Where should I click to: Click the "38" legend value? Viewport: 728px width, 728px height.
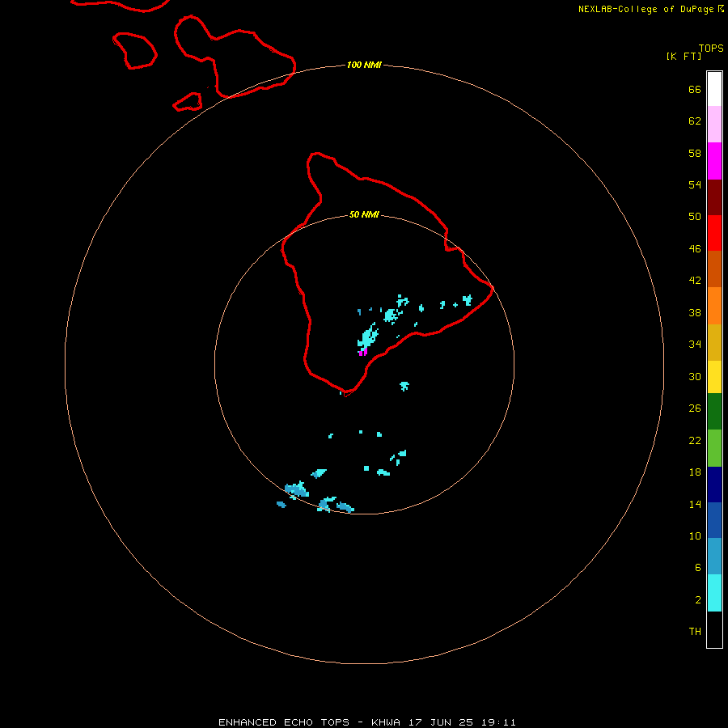click(x=695, y=312)
